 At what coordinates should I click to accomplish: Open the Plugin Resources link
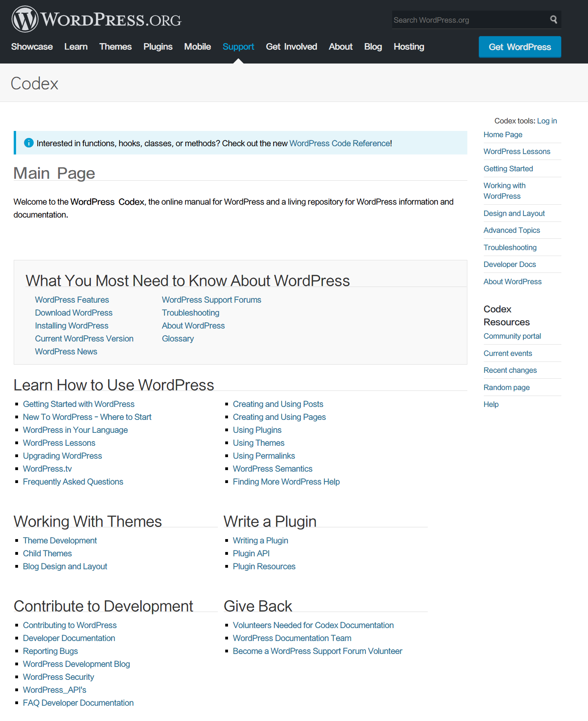tap(264, 567)
